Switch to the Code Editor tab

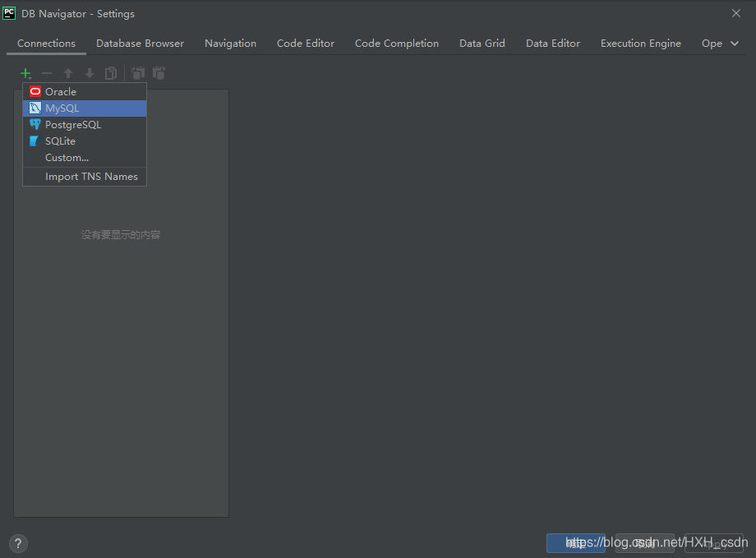[x=306, y=44]
